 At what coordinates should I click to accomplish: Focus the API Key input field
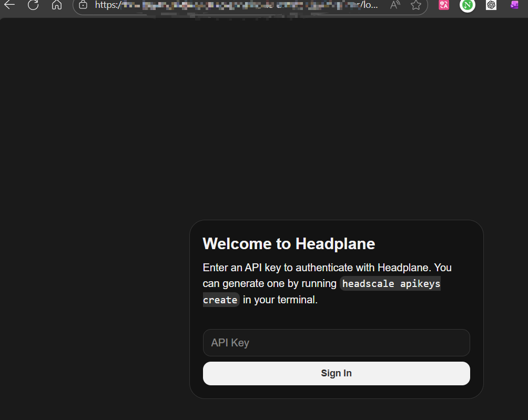[336, 343]
